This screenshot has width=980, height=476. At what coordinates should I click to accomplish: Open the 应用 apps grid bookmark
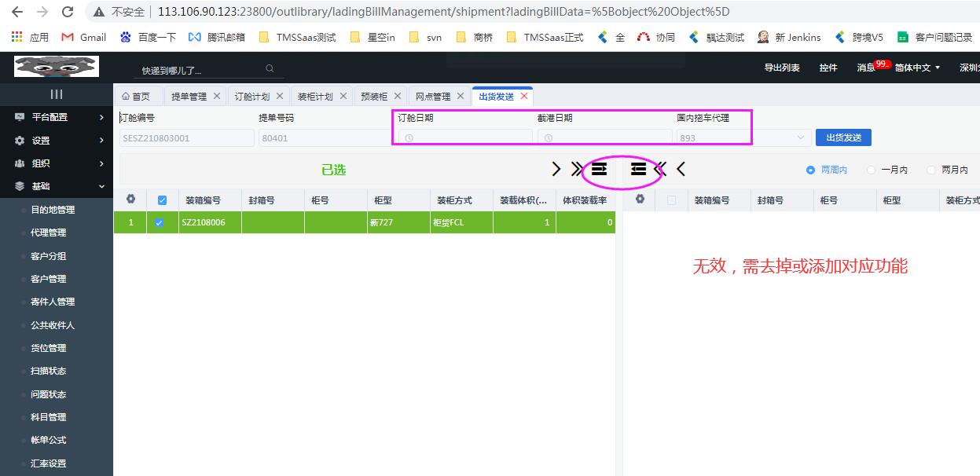pyautogui.click(x=30, y=37)
